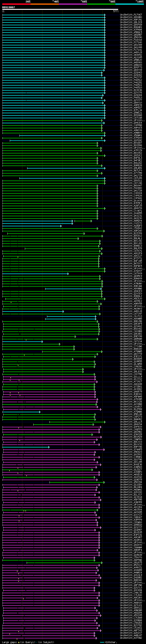Click the query name BB919007

click(8, 7)
